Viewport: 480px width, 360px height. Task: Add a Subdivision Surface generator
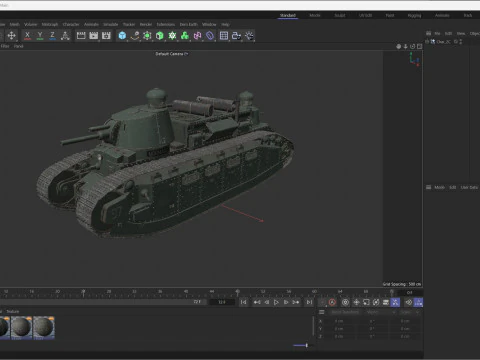point(147,35)
